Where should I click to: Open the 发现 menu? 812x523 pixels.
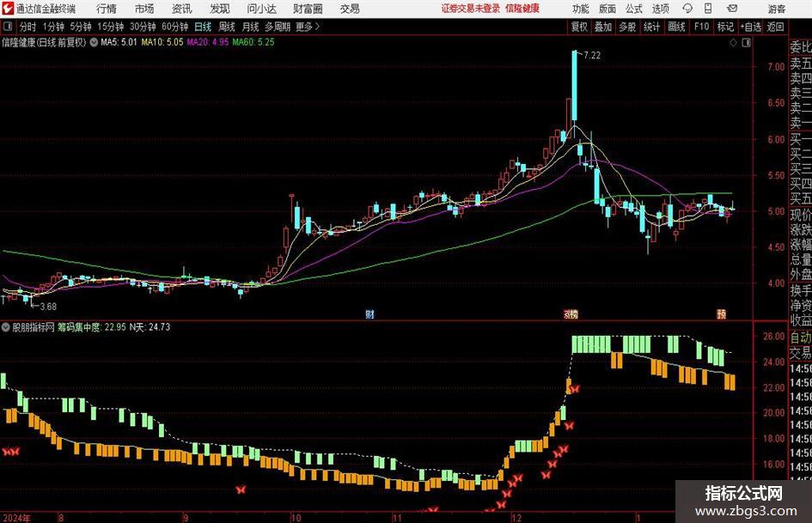(220, 9)
